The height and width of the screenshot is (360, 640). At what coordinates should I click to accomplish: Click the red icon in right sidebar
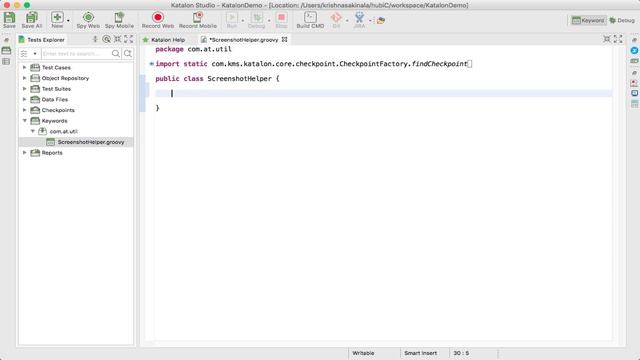click(634, 83)
